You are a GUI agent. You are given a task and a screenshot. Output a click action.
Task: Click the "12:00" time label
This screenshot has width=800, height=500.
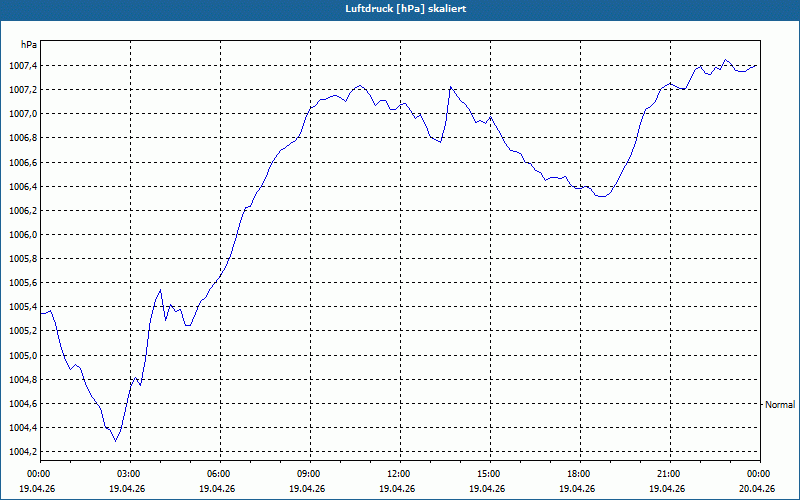tap(400, 474)
